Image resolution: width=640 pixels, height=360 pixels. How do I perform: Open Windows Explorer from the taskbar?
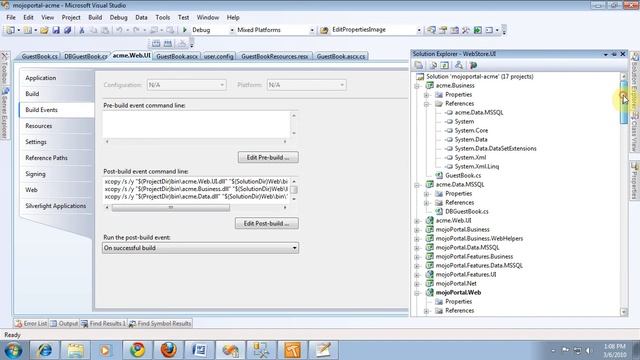tap(76, 350)
